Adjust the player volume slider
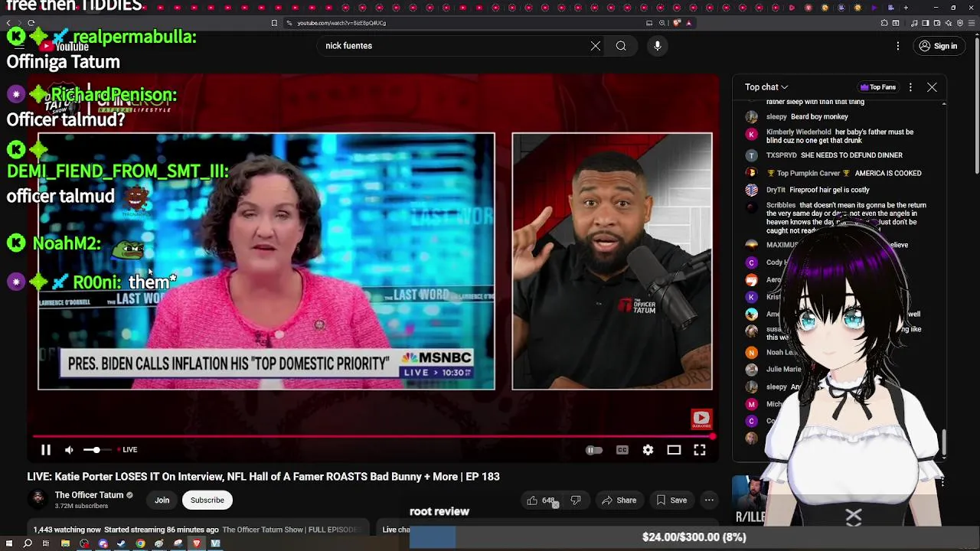This screenshot has height=551, width=980. (96, 450)
